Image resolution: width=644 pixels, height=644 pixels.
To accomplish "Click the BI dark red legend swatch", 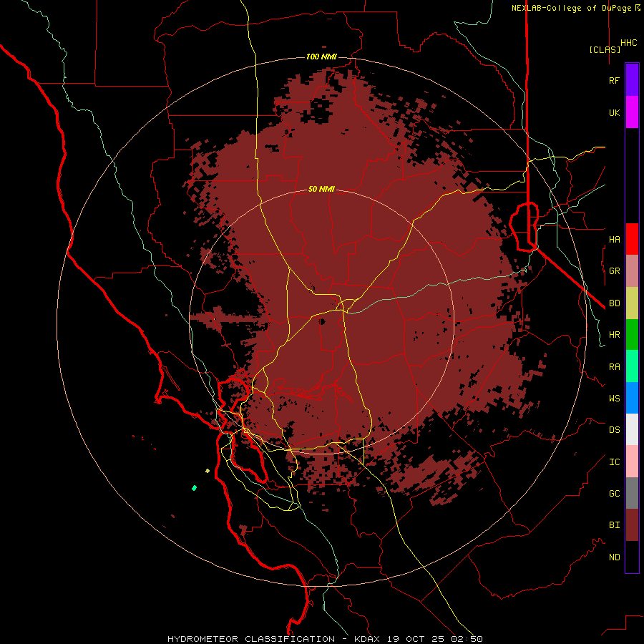I will [632, 525].
